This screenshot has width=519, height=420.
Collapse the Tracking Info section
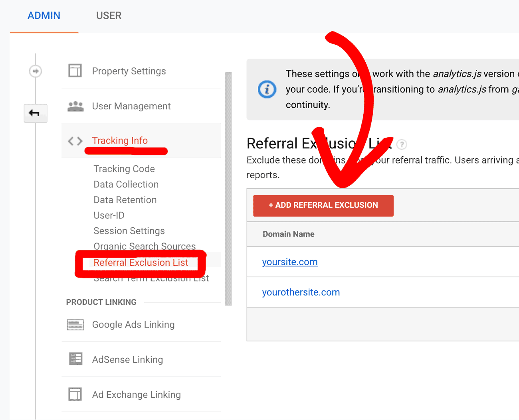pos(120,140)
